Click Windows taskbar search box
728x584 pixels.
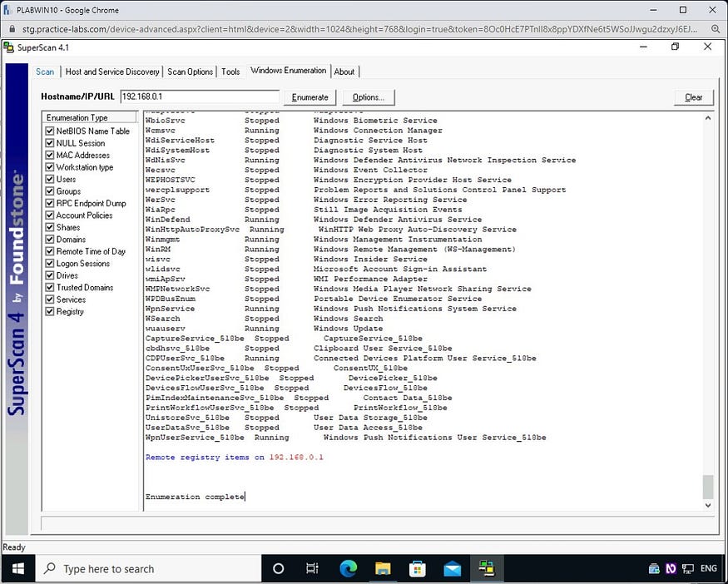149,568
